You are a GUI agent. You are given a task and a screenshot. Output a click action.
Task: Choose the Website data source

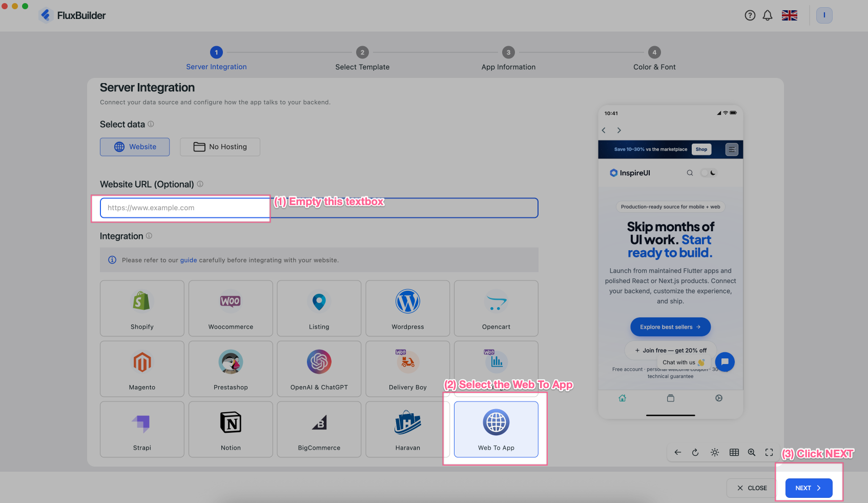tap(135, 147)
